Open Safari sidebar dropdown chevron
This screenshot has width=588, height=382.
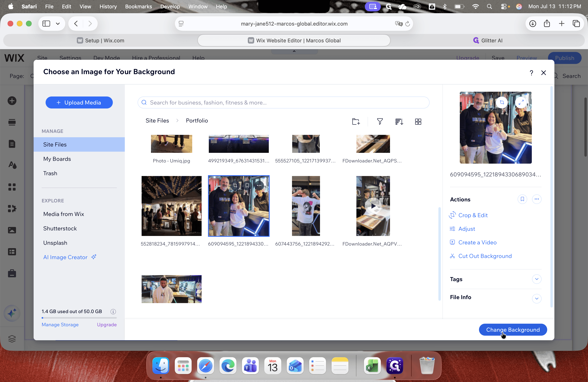click(x=58, y=24)
